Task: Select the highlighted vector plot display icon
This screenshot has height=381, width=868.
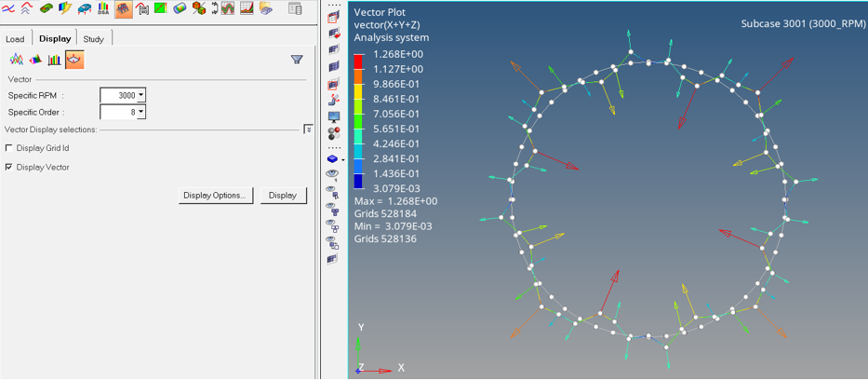Action: (74, 60)
